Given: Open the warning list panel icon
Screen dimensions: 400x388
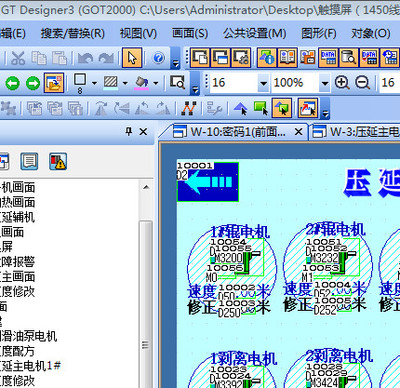Looking at the screenshot, I should point(58,161).
